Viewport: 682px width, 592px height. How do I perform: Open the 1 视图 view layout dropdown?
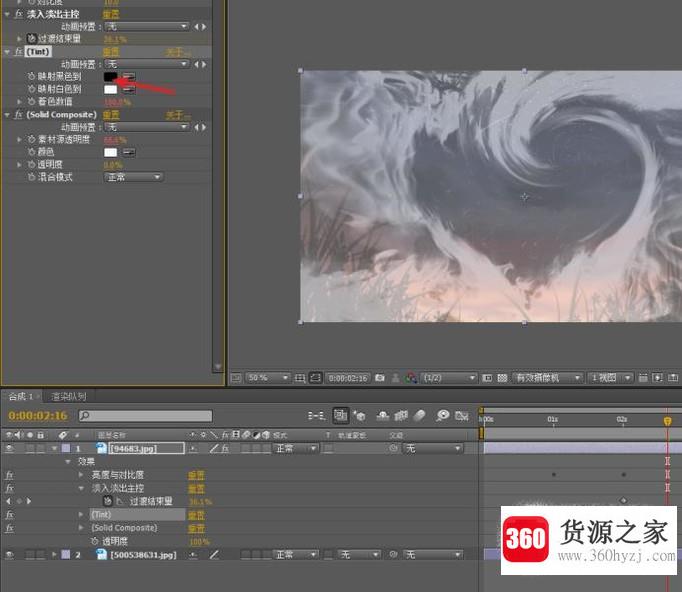click(609, 378)
